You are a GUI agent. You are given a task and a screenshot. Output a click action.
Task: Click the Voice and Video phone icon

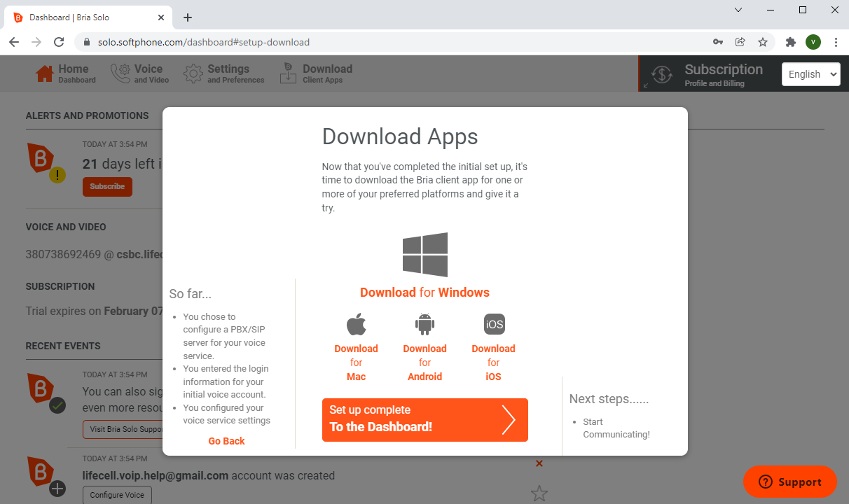tap(120, 73)
